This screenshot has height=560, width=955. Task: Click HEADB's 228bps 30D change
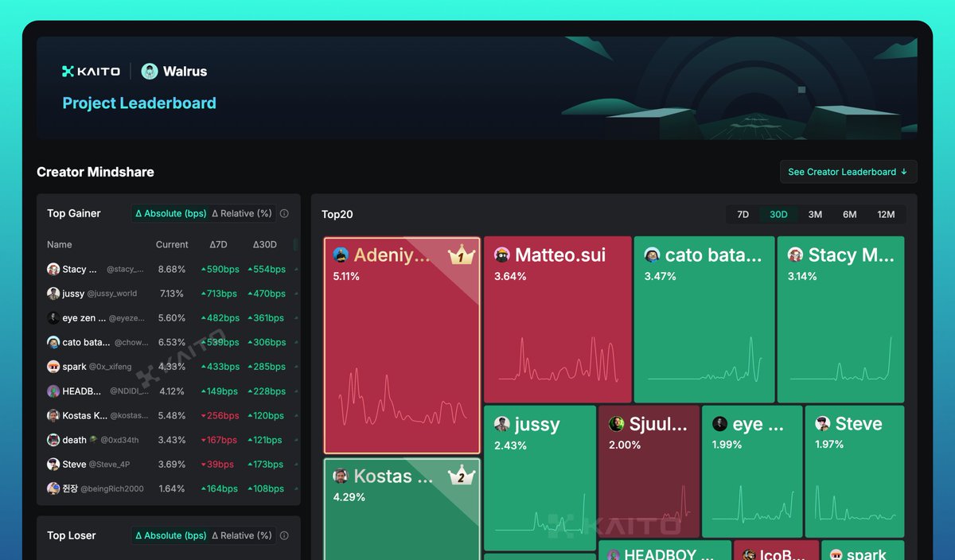267,391
